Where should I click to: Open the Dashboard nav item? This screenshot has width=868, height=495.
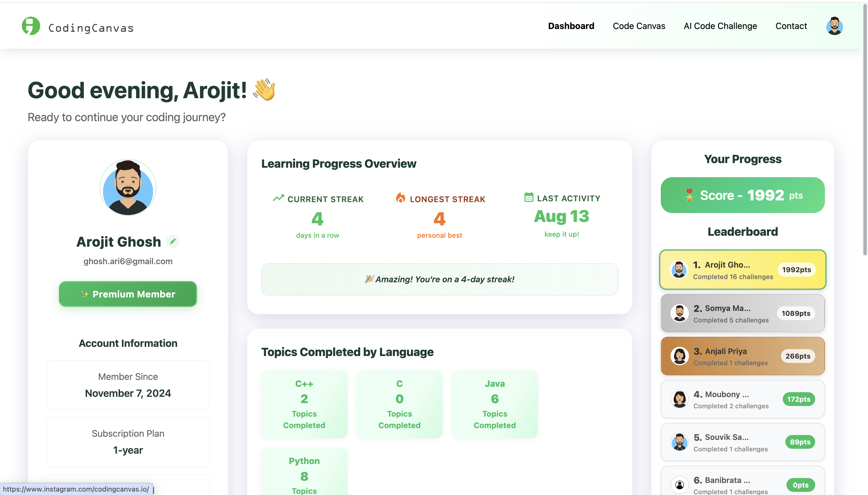coord(571,26)
